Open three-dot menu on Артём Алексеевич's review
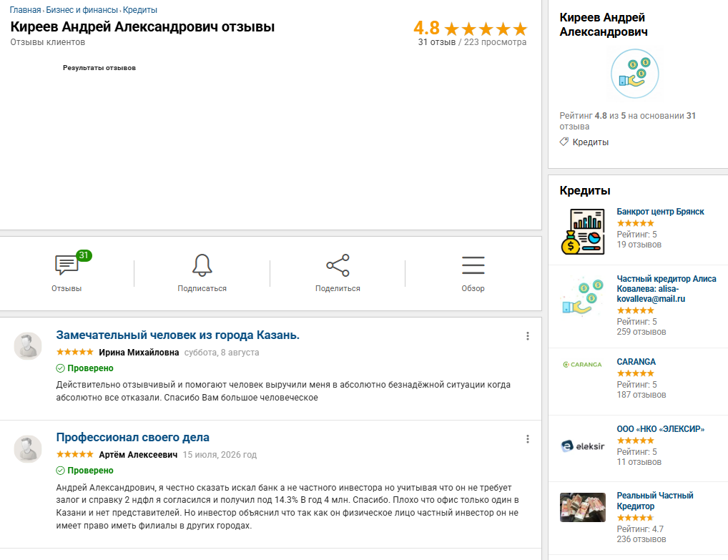The image size is (728, 560). (x=528, y=439)
